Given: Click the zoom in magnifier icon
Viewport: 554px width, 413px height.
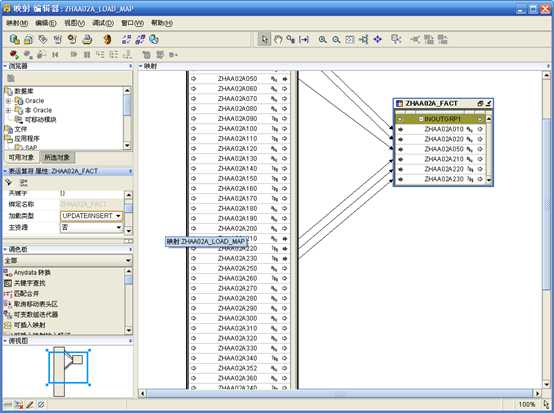Looking at the screenshot, I should 322,40.
